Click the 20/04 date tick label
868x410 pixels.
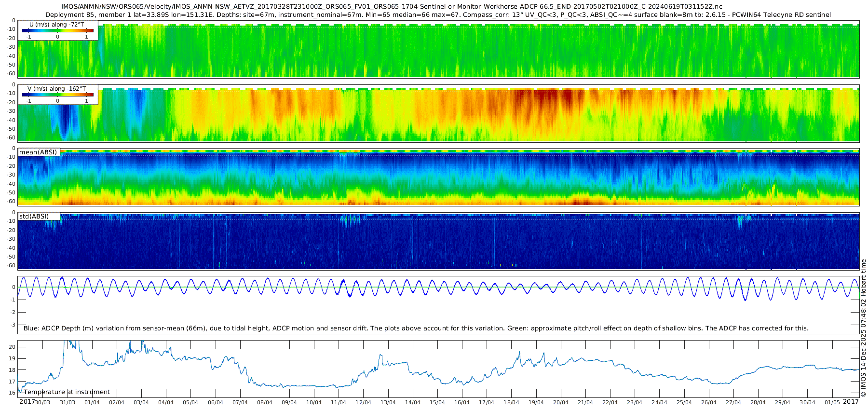click(561, 403)
